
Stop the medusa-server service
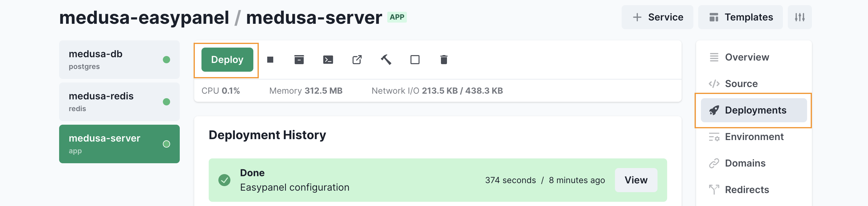click(270, 60)
